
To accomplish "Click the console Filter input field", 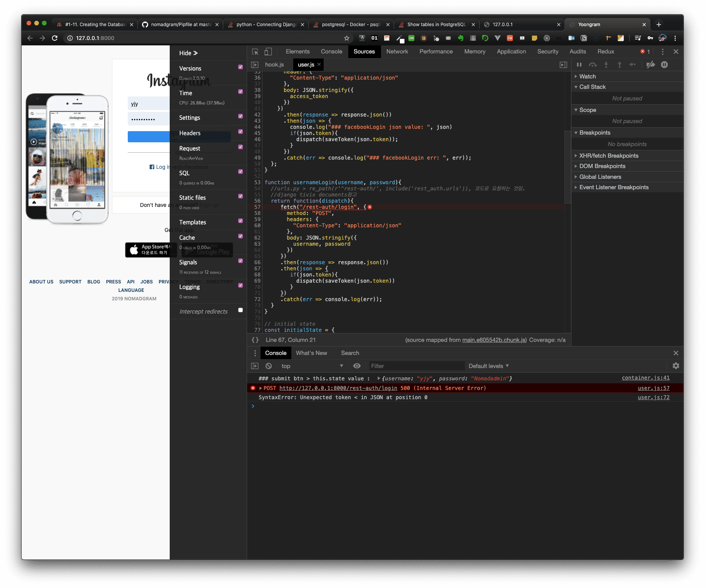I will point(416,366).
